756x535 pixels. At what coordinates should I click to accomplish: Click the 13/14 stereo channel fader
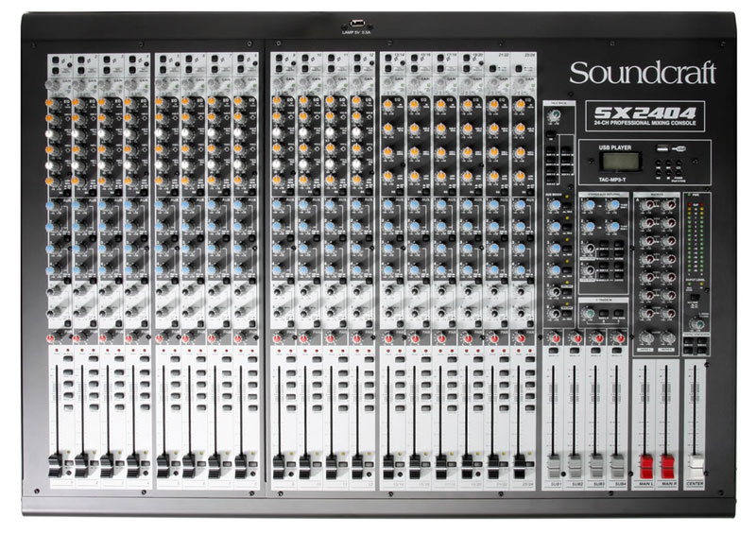[388, 465]
